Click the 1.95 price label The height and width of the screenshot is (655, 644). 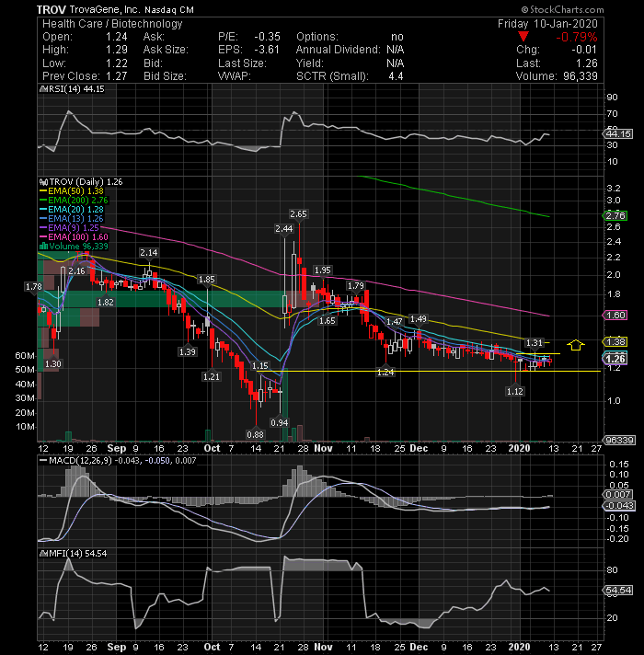(x=322, y=270)
